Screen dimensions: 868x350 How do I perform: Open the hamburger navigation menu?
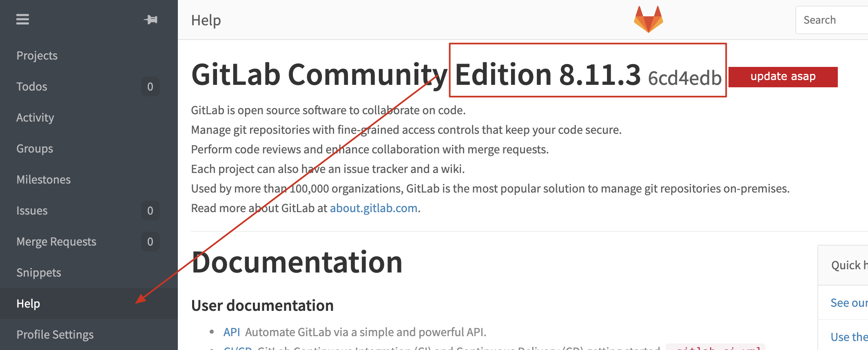(x=22, y=19)
